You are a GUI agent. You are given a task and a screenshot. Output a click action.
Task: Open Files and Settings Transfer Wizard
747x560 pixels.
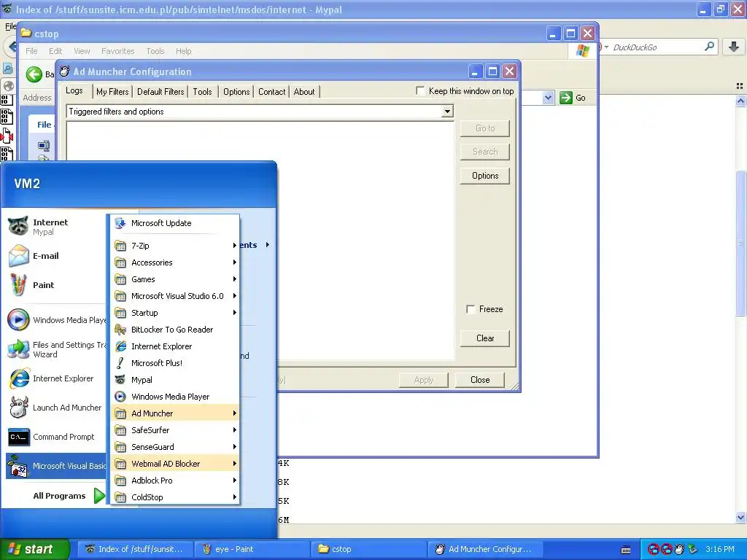(55, 349)
